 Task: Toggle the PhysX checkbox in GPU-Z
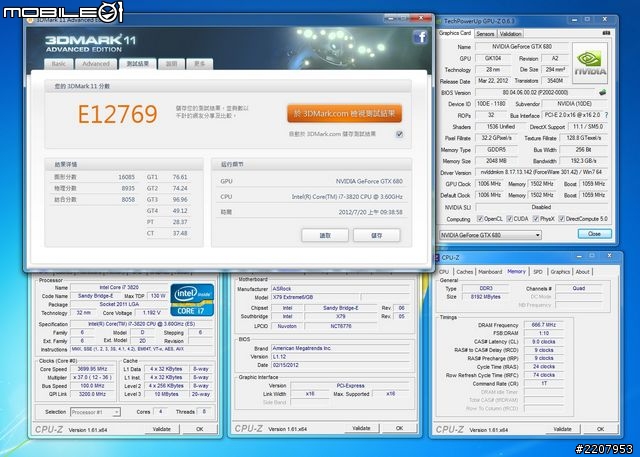click(536, 219)
